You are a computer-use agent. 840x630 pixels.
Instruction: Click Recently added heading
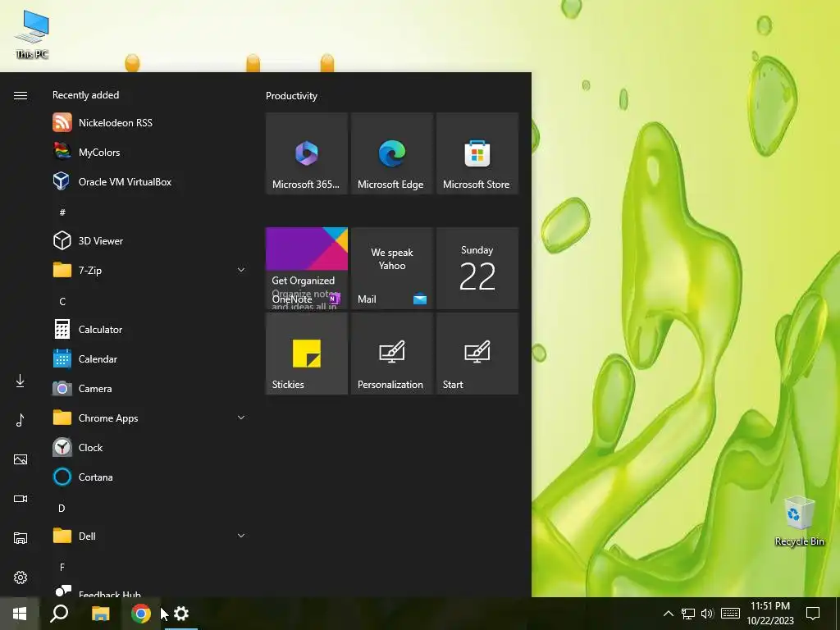[x=85, y=95]
